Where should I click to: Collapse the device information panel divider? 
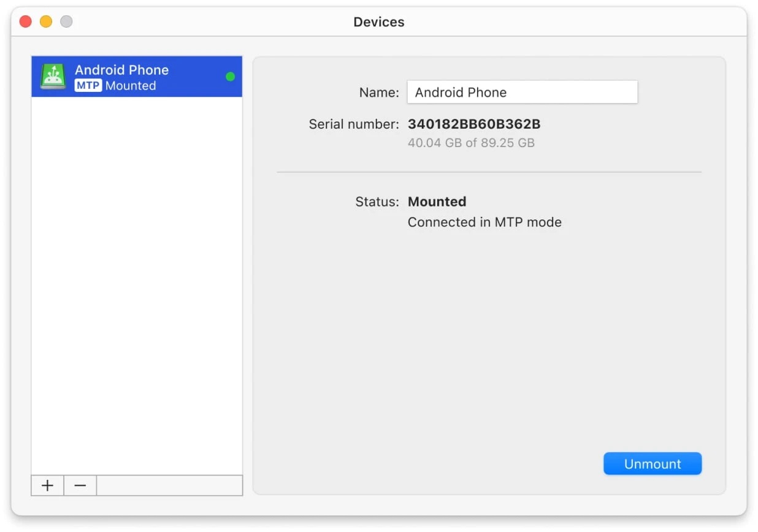[489, 172]
